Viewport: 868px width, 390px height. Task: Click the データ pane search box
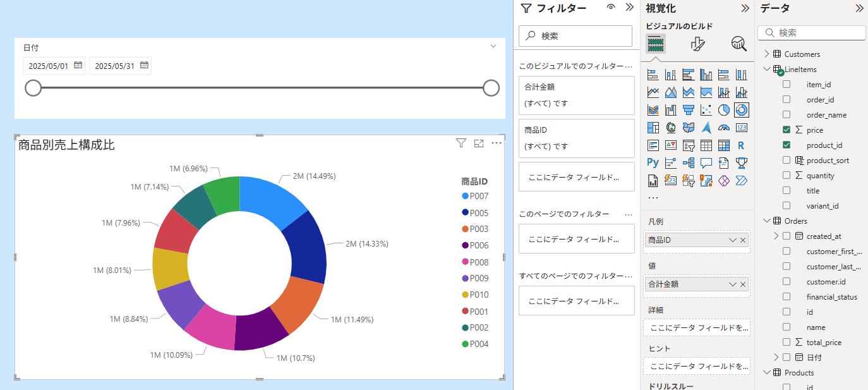tap(812, 33)
